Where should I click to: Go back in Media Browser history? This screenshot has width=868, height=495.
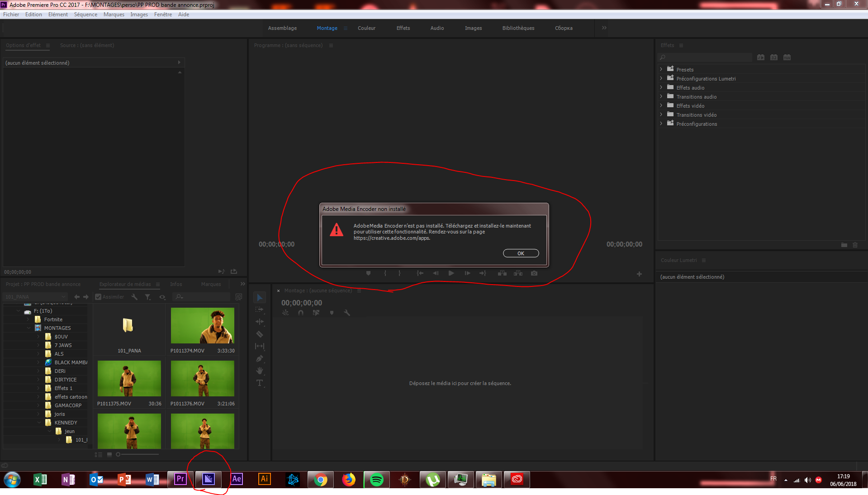tap(77, 297)
